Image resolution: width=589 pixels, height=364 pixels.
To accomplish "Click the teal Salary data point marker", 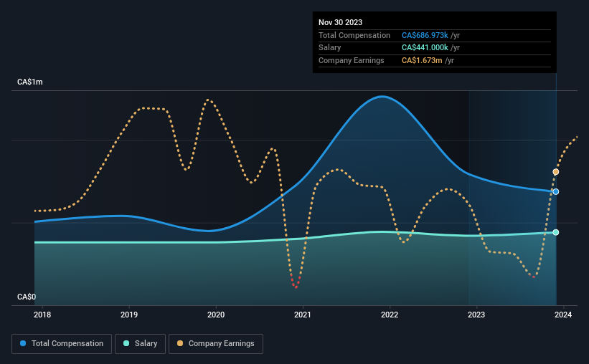I will click(x=555, y=232).
